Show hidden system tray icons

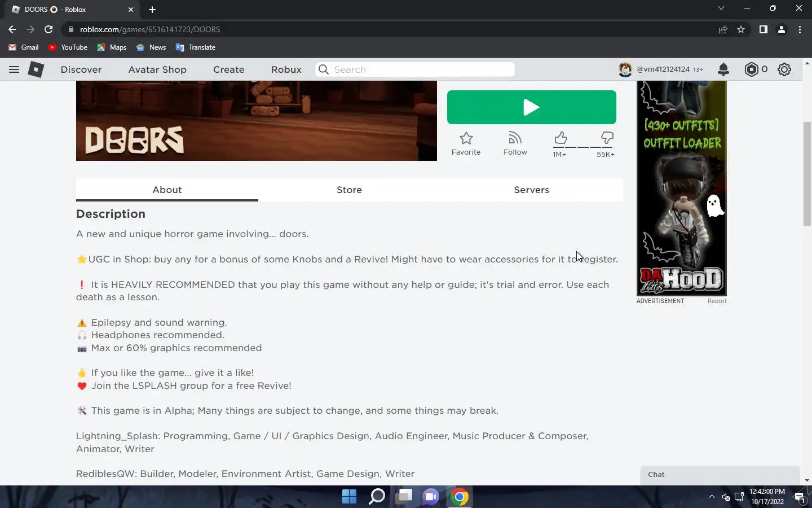[x=712, y=497]
